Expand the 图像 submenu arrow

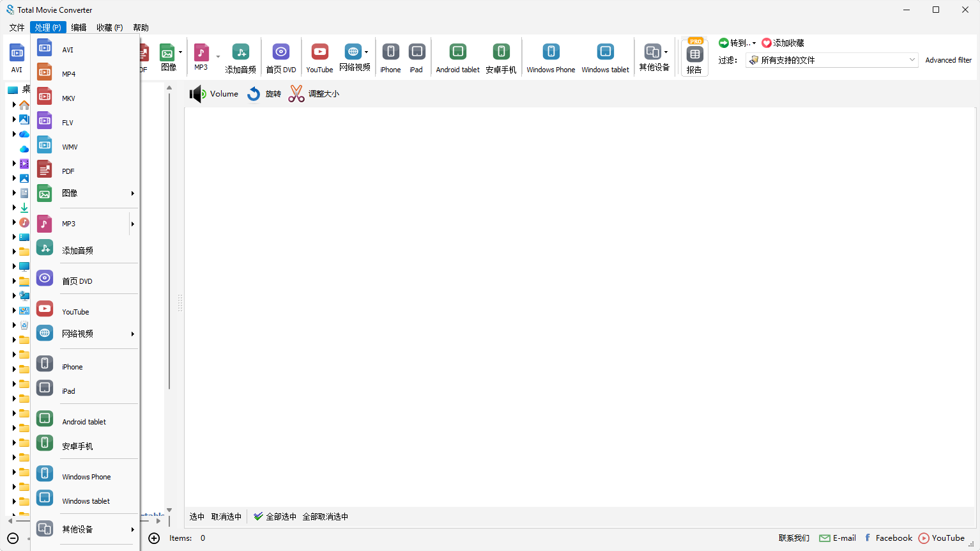point(133,193)
